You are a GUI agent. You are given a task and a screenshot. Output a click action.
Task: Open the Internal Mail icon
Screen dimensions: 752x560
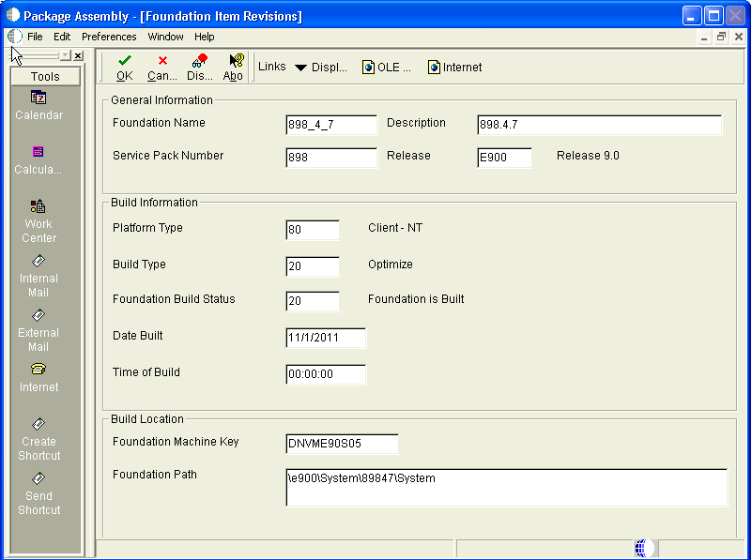[x=38, y=261]
